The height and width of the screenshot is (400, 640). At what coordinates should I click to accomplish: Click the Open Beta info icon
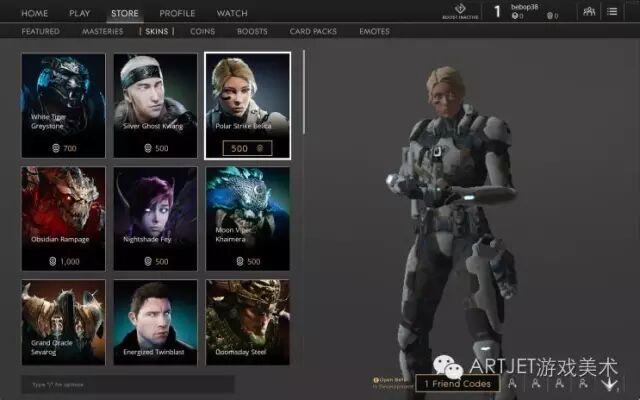coord(376,380)
